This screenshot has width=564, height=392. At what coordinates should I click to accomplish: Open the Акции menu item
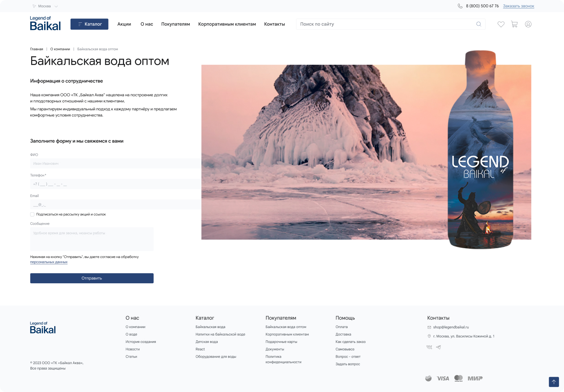(x=124, y=24)
